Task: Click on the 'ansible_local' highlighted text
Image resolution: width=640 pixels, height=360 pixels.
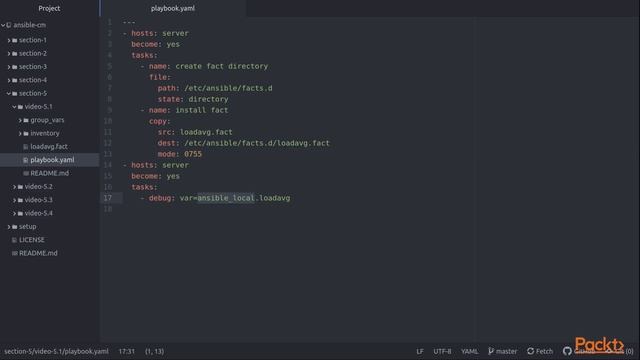Action: click(226, 198)
